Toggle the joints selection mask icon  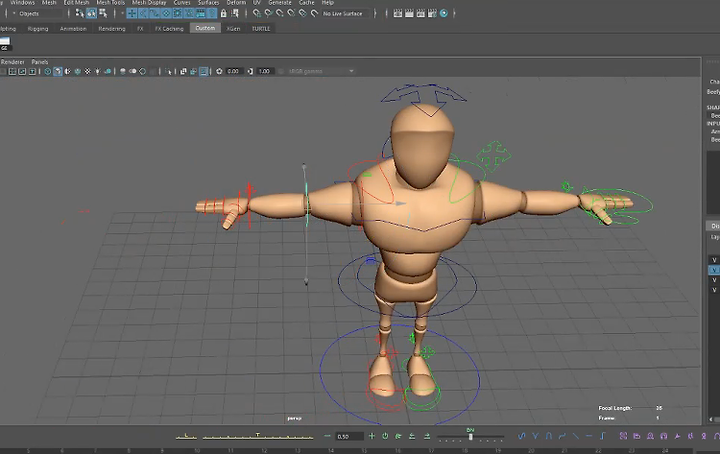pos(143,13)
